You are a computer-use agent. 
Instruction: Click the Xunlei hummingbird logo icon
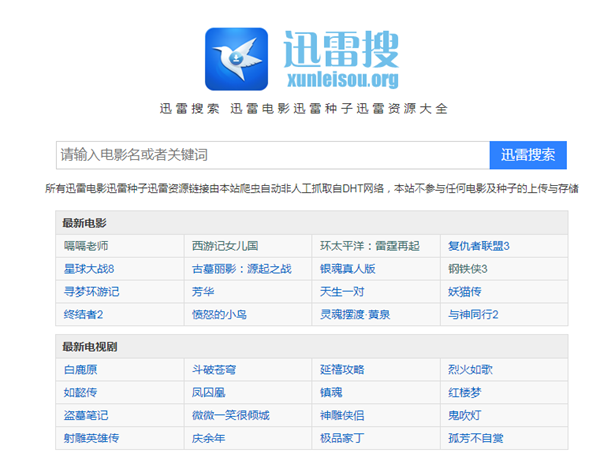[x=236, y=59]
